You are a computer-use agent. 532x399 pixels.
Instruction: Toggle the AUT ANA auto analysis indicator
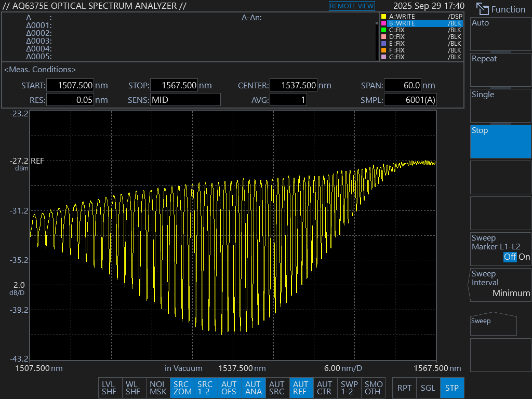click(x=253, y=388)
